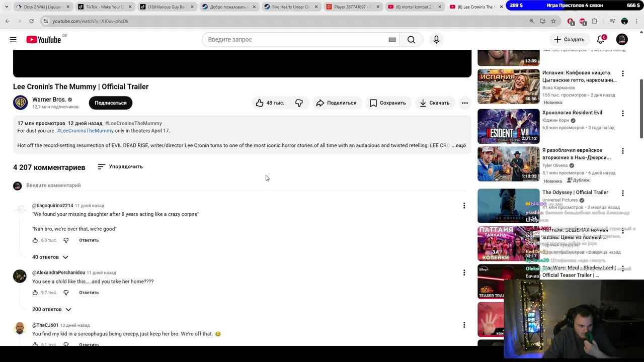The image size is (644, 362).
Task: Bookmark this page with star icon
Action: tap(553, 21)
